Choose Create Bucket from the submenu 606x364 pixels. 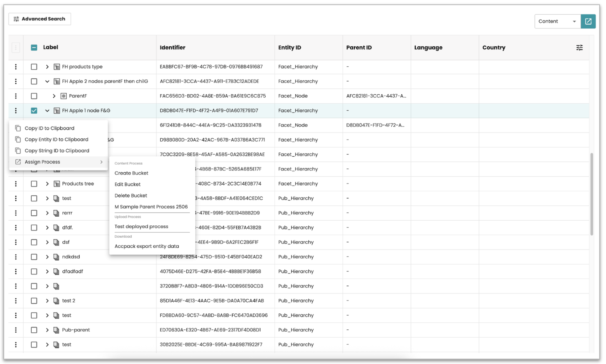131,173
